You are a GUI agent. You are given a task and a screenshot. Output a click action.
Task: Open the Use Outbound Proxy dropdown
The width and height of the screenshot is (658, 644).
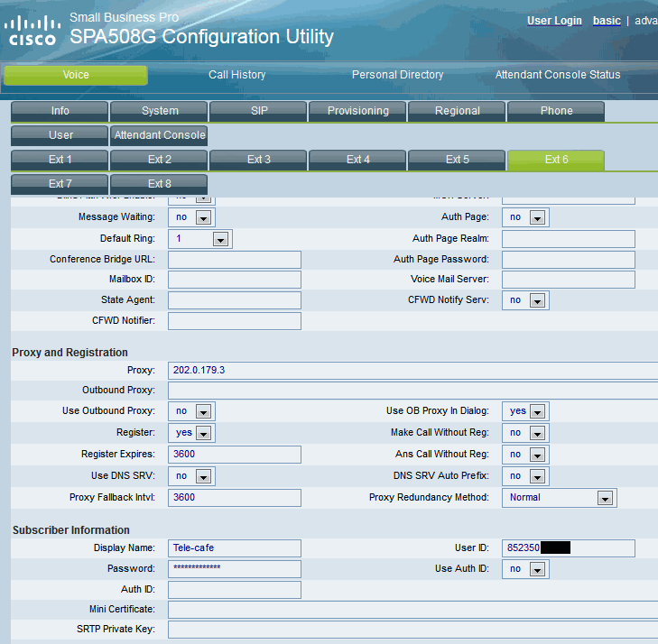[191, 411]
